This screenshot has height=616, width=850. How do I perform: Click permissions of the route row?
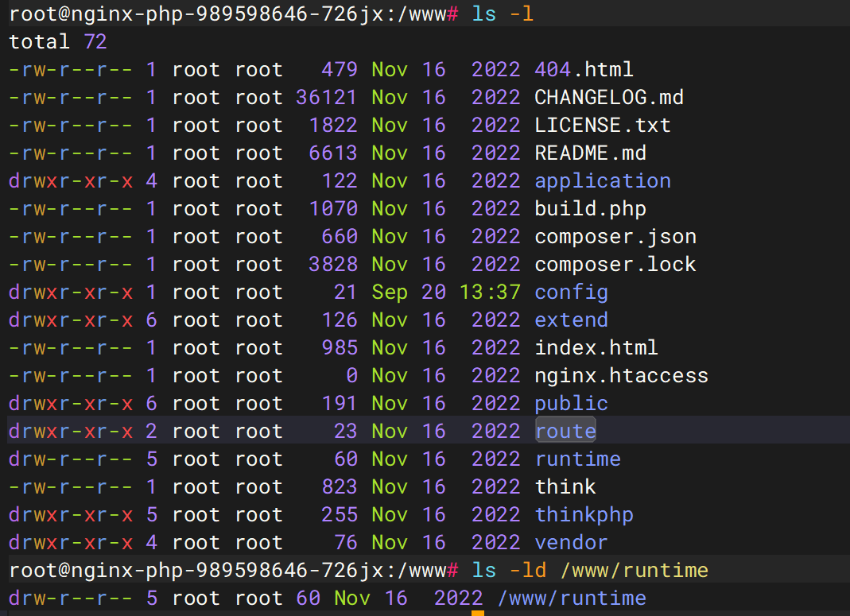coord(71,432)
